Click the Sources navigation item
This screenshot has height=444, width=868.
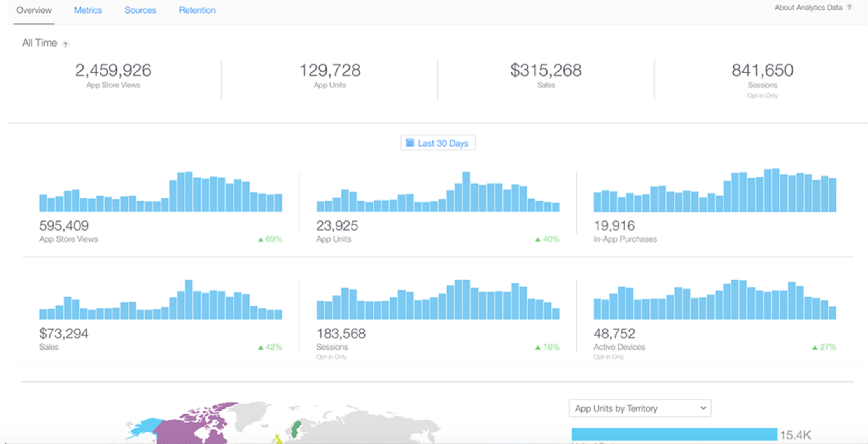(x=140, y=10)
